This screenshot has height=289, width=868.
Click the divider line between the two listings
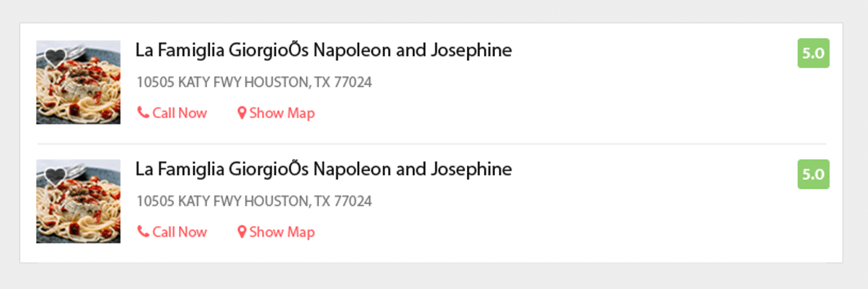click(432, 144)
